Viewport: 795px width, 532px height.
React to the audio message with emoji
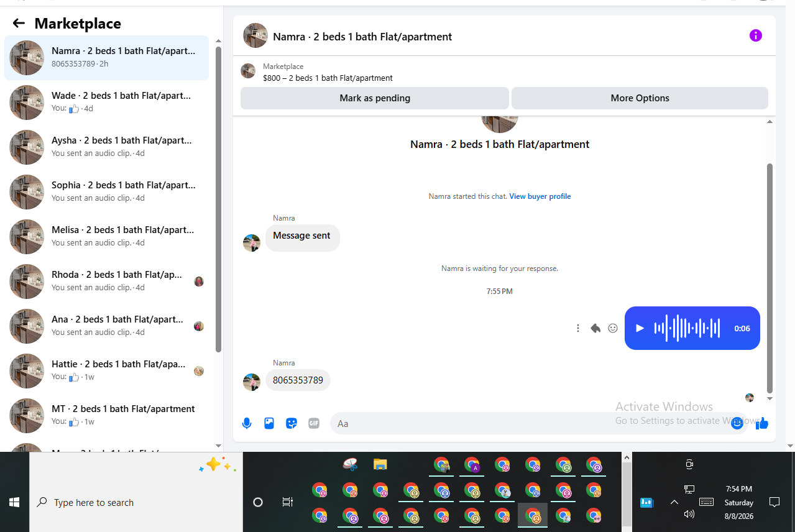[613, 328]
